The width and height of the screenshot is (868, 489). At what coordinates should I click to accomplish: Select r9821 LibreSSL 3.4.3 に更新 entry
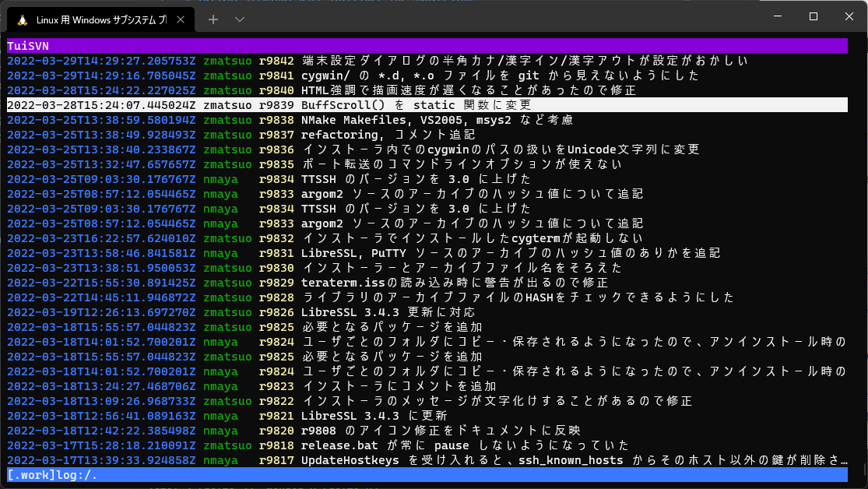pyautogui.click(x=427, y=416)
